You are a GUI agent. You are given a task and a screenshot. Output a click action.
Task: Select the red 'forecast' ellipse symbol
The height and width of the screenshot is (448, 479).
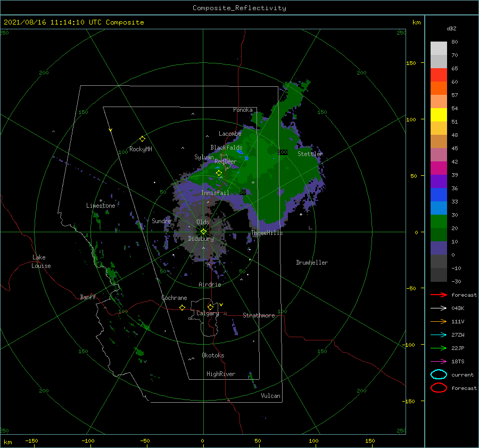tap(439, 388)
